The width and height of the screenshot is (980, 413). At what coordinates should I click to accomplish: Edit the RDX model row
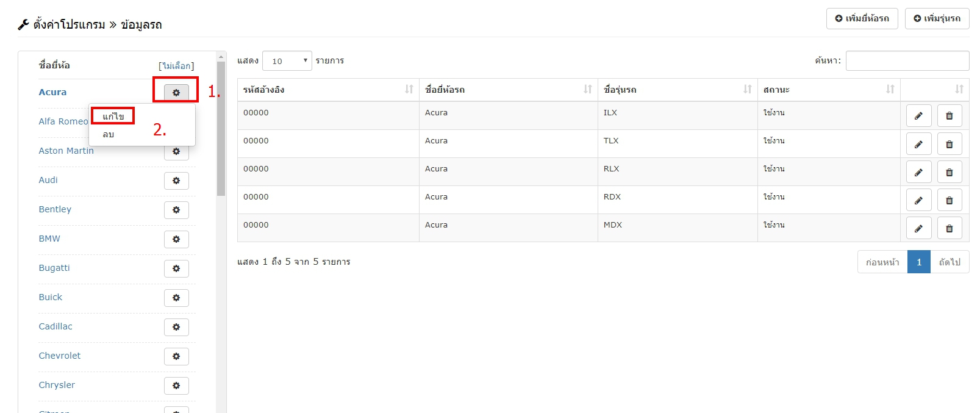[918, 200]
